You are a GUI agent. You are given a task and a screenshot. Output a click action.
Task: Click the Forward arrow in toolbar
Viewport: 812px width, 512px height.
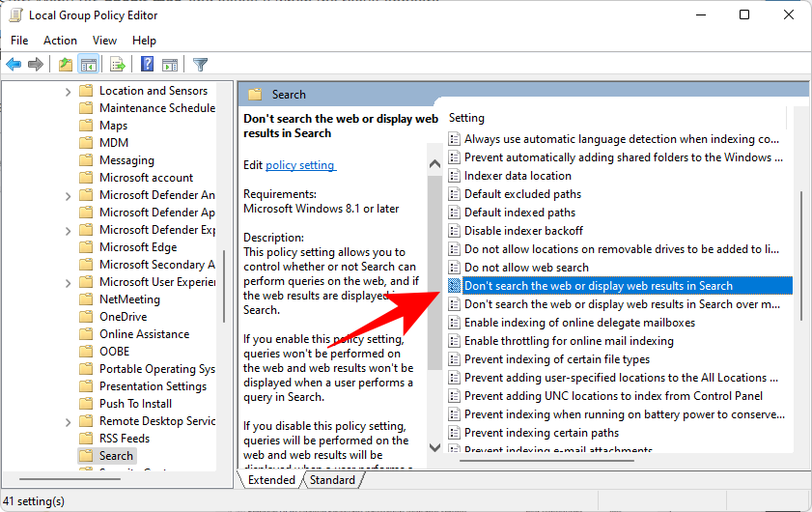(36, 65)
